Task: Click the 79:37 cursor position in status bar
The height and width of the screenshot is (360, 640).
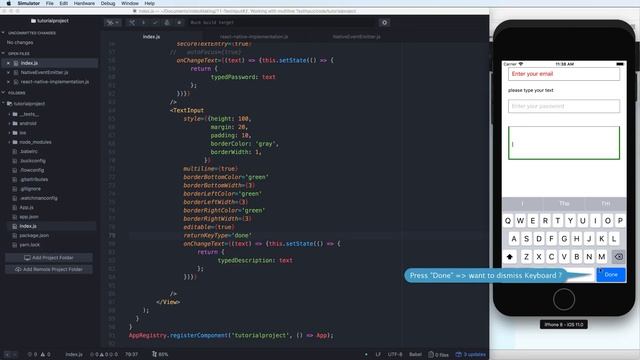Action: pyautogui.click(x=131, y=354)
